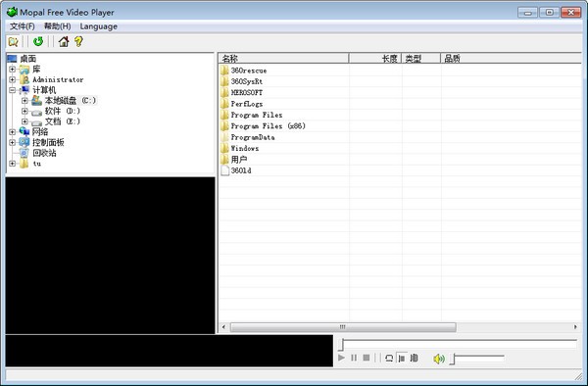Screen dimensions: 588x386
Task: Select the 软件 (D:) drive icon
Action: pyautogui.click(x=36, y=112)
